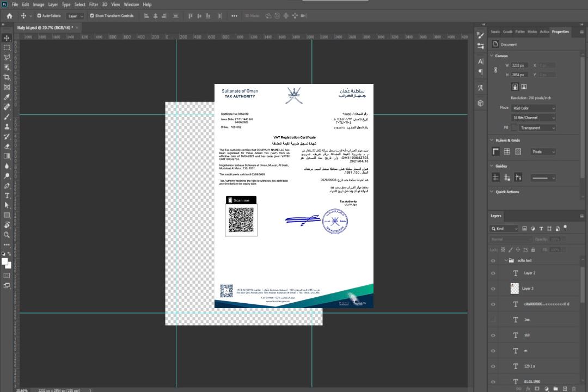Viewport: 588px width, 392px height.
Task: Select the Clone Stamp tool
Action: [x=7, y=127]
